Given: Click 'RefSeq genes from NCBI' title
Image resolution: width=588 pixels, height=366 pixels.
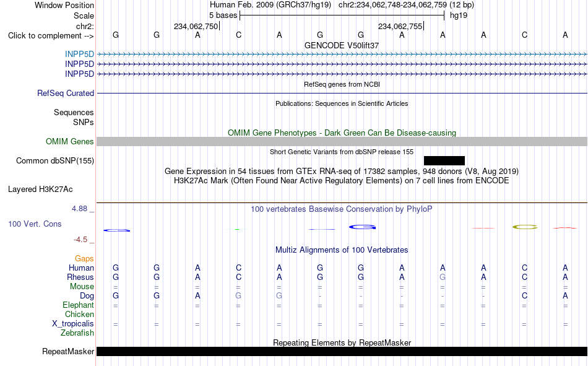Looking at the screenshot, I should [x=342, y=84].
